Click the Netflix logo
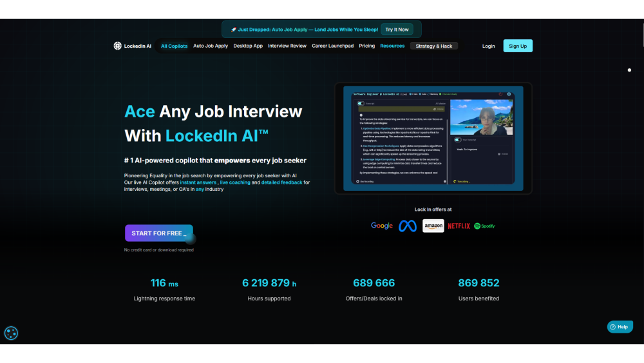 (x=459, y=226)
